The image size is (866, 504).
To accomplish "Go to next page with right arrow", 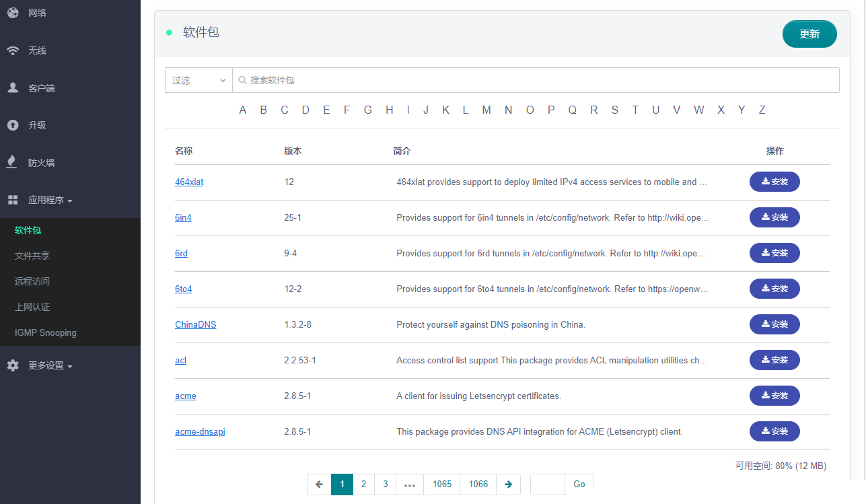I will click(x=508, y=484).
